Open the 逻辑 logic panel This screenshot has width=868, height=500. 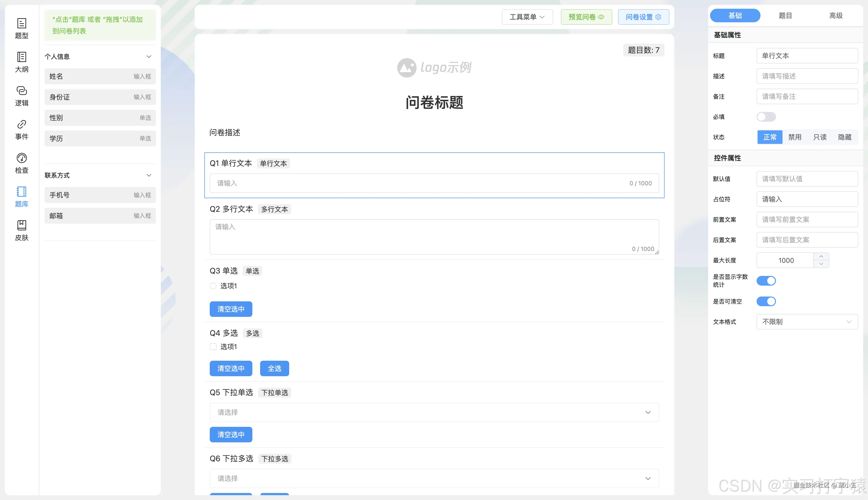coord(22,95)
